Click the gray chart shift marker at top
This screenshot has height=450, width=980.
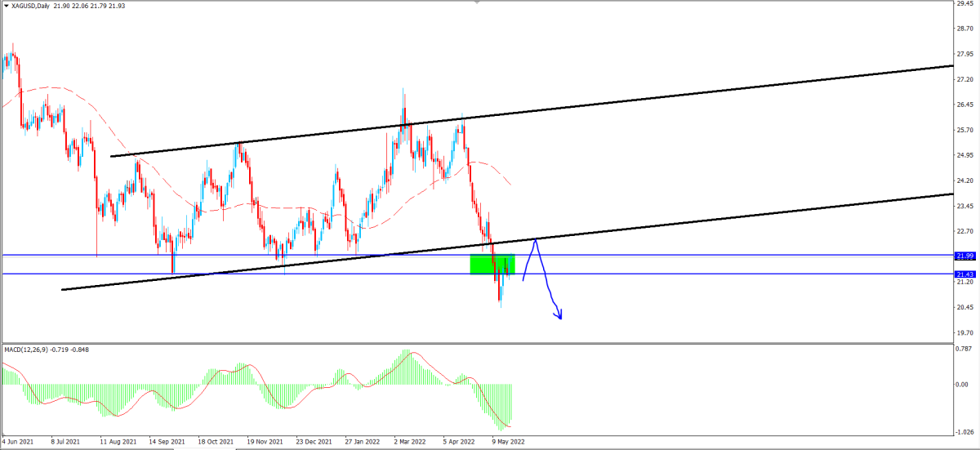477,3
